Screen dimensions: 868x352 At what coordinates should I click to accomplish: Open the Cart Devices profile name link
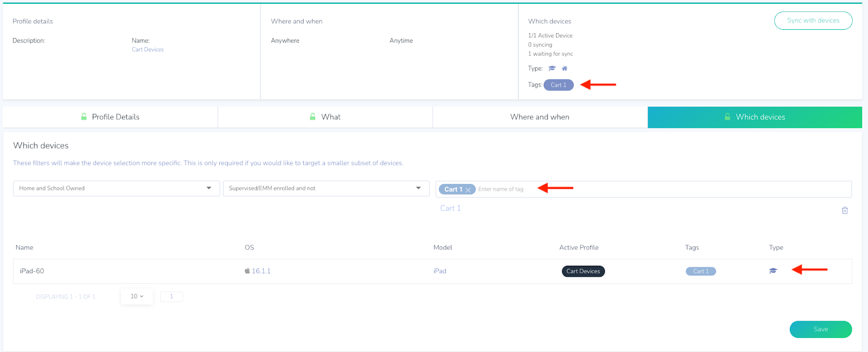[148, 49]
